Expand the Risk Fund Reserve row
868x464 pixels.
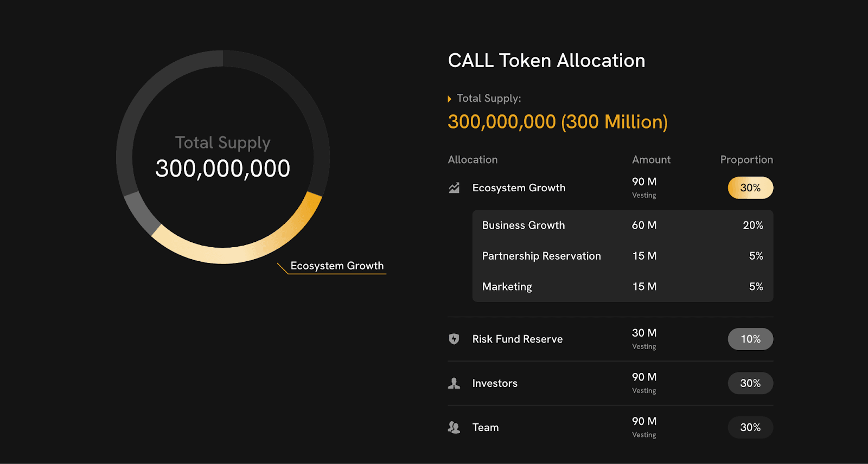517,339
